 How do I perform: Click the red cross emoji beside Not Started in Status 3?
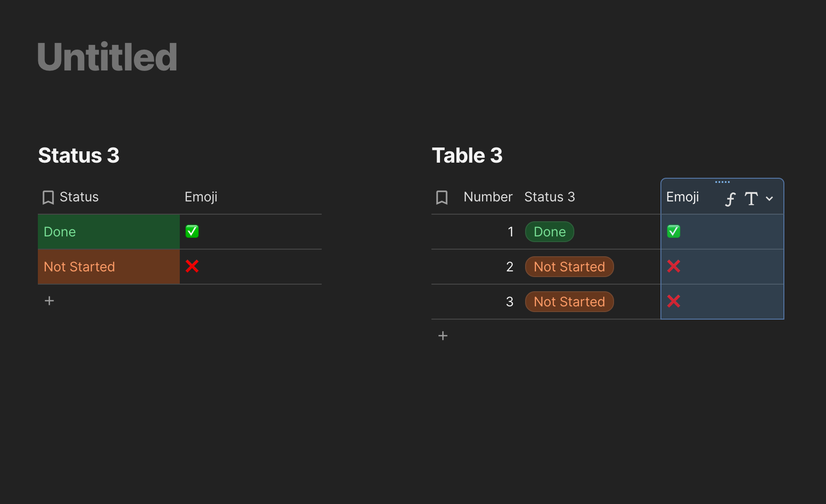192,266
